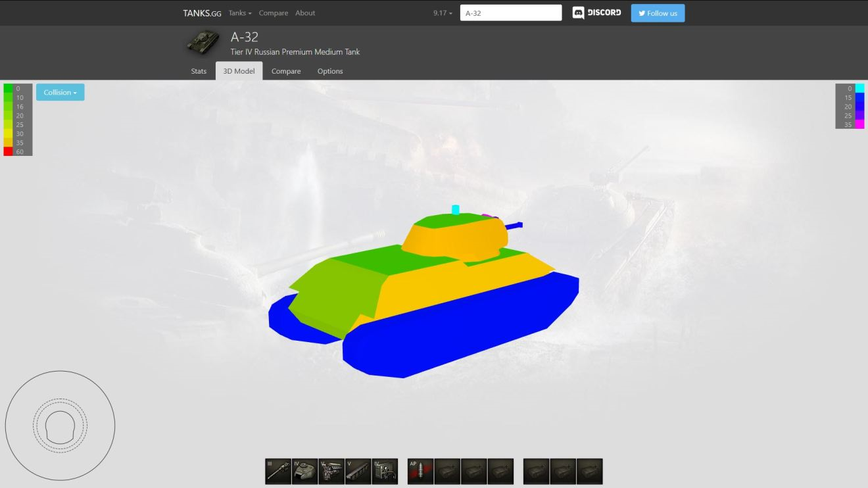
Task: Open the 9.17 version dropdown
Action: pyautogui.click(x=443, y=13)
